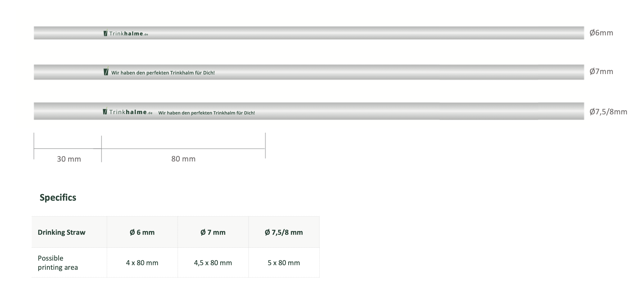Click the 4 x 80 mm table cell

(142, 263)
